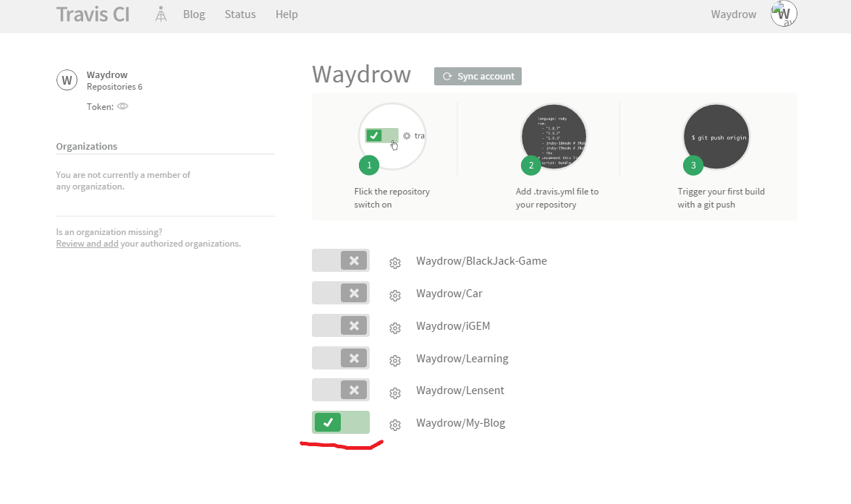Open the Waydrow/iGEM repository link

pyautogui.click(x=453, y=326)
